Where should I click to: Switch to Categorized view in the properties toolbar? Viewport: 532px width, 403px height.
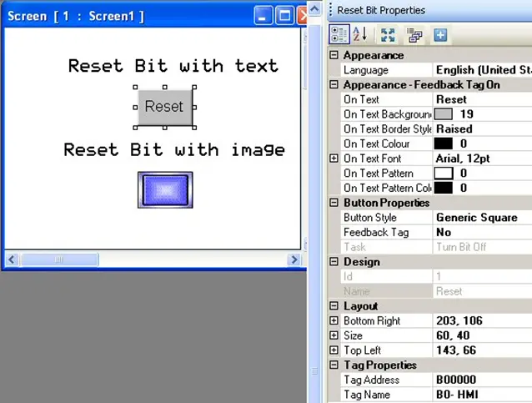(x=339, y=34)
